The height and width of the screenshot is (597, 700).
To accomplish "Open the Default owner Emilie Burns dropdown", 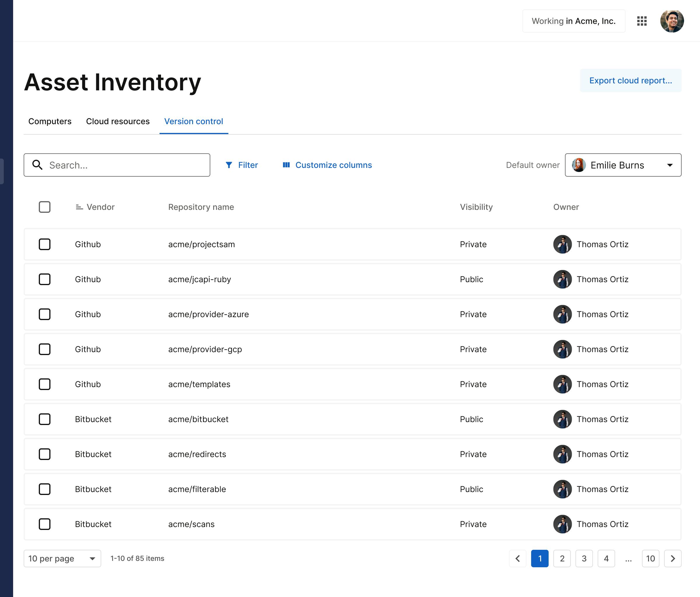I will click(x=623, y=165).
